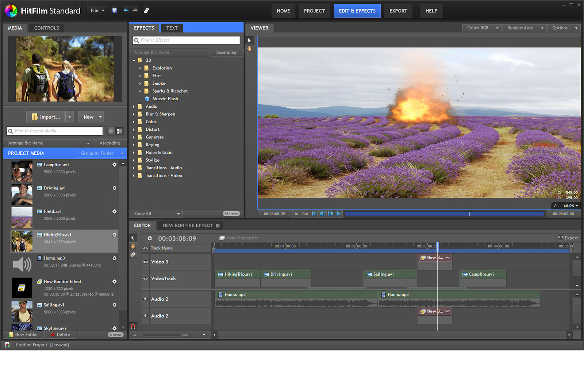Open the Color: RGB dropdown
584x392 pixels.
[482, 28]
